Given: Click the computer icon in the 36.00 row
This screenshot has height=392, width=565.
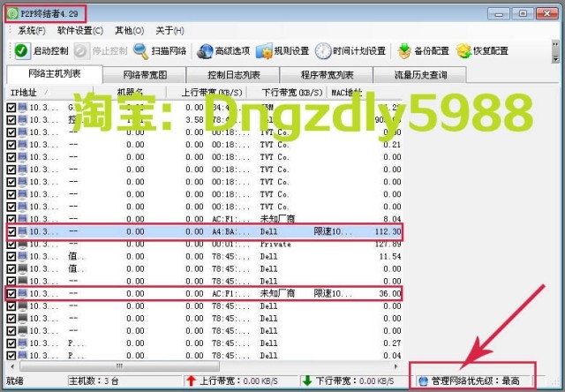Looking at the screenshot, I should point(23,293).
